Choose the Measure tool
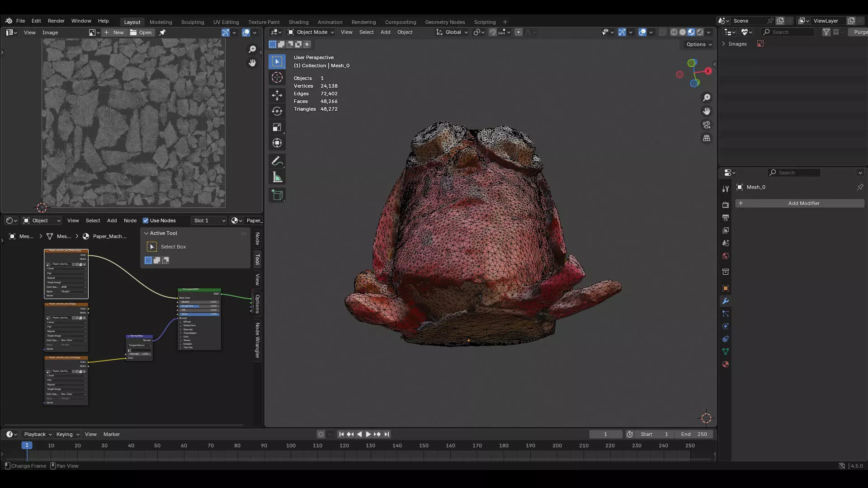 tap(277, 178)
